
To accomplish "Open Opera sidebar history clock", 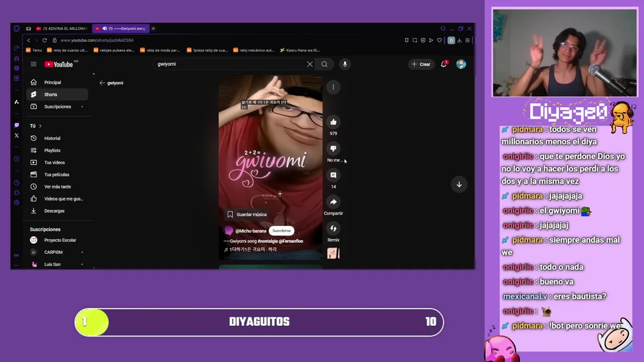I will (17, 183).
